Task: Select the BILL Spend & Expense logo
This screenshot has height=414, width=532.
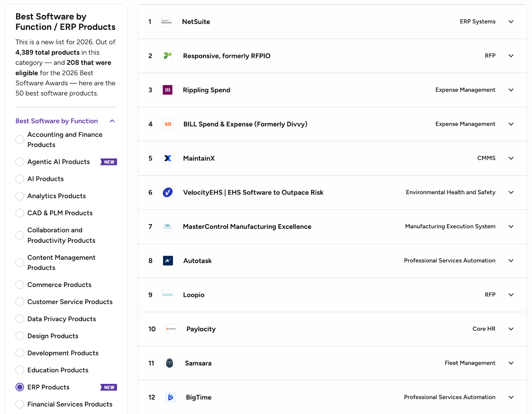Action: tap(168, 124)
